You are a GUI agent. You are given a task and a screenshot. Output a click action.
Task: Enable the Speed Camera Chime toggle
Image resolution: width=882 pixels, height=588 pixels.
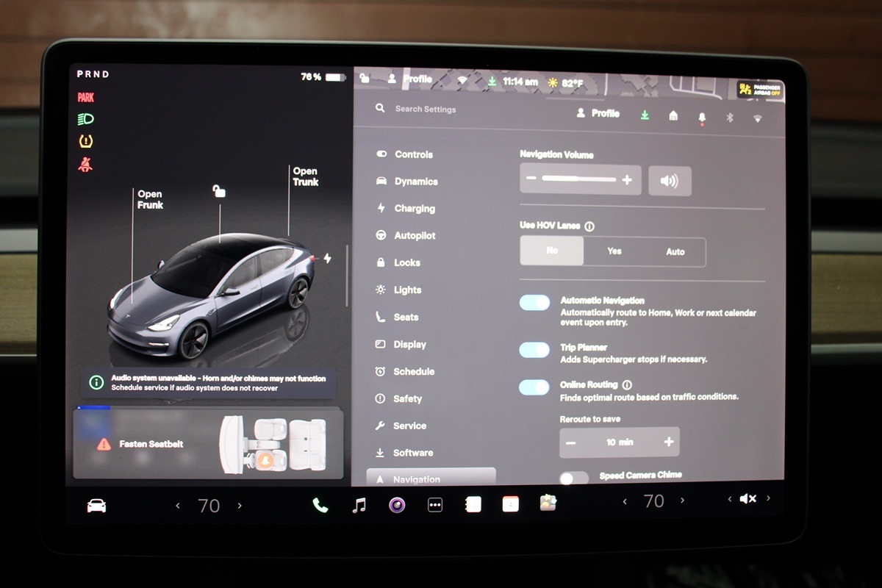click(573, 478)
